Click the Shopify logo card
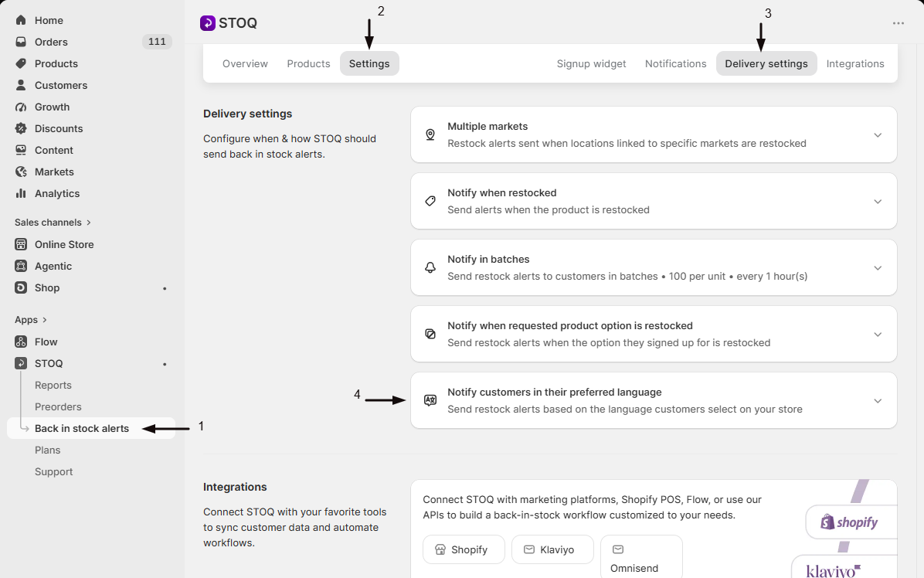The width and height of the screenshot is (924, 578). (851, 522)
